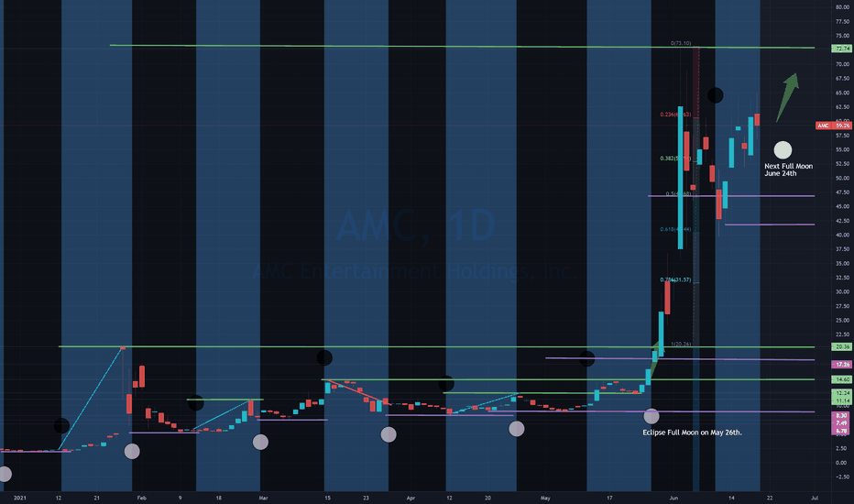
Task: Click the 80.00 price axis label
Action: 842,7
